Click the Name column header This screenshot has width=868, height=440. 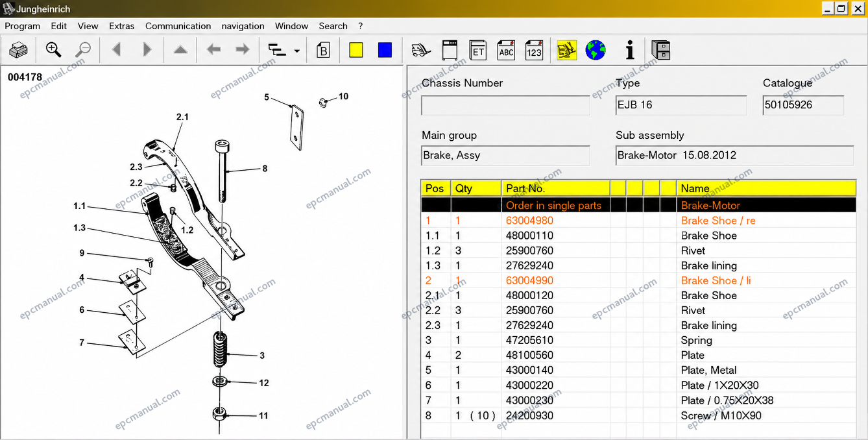[x=767, y=189]
